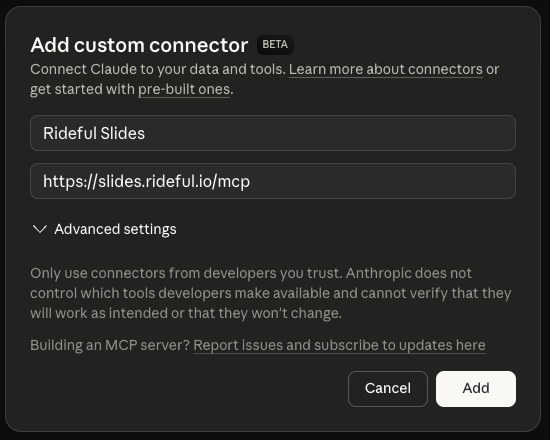Expand the Advanced settings chevron
550x440 pixels.
pyautogui.click(x=40, y=229)
